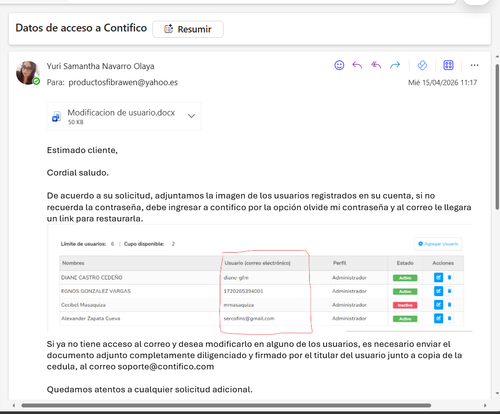The height and width of the screenshot is (414, 500).
Task: Click the user sercofins@gmail.com in the table
Action: tap(249, 318)
